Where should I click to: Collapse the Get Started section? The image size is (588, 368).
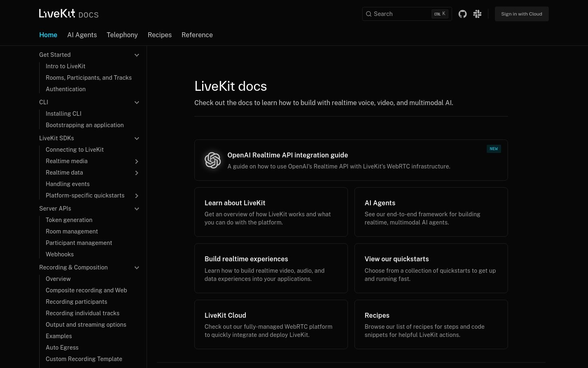(x=137, y=55)
